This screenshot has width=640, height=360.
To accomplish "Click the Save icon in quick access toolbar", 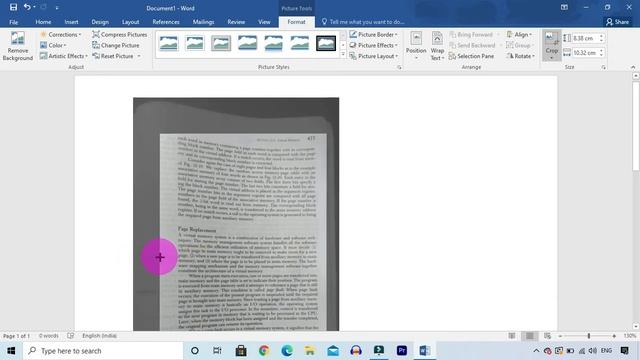I will (13, 7).
